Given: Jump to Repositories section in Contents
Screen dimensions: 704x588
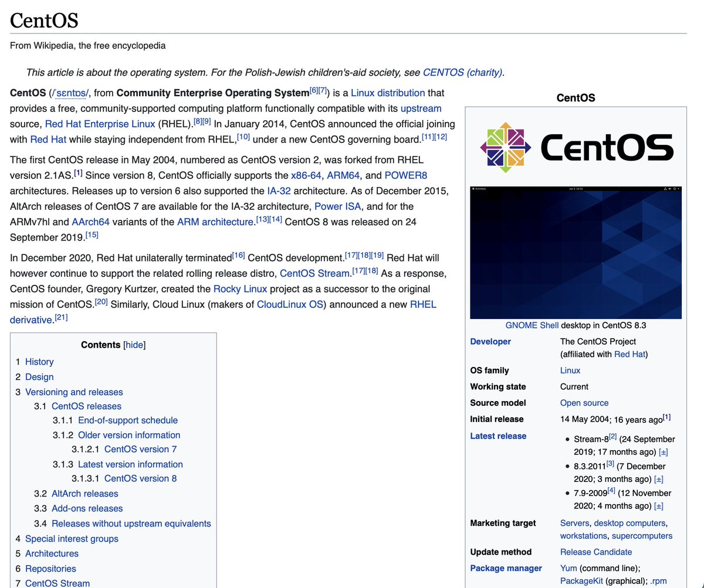Looking at the screenshot, I should [50, 569].
